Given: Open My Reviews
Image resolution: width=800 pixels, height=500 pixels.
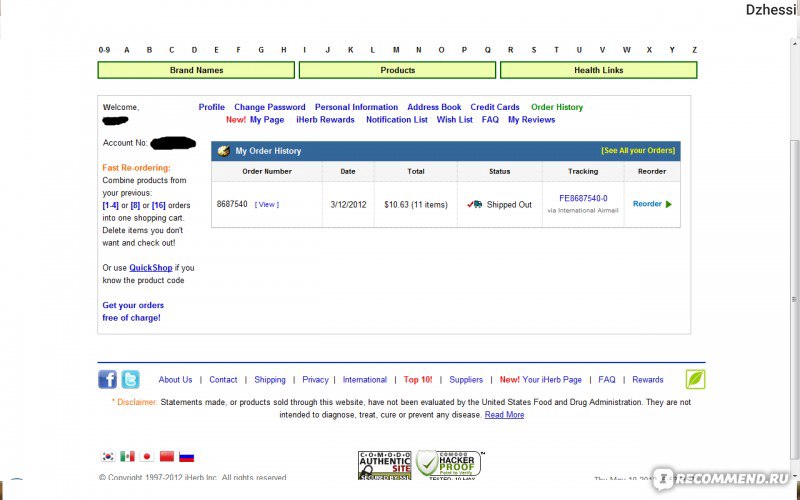Looking at the screenshot, I should tap(532, 120).
